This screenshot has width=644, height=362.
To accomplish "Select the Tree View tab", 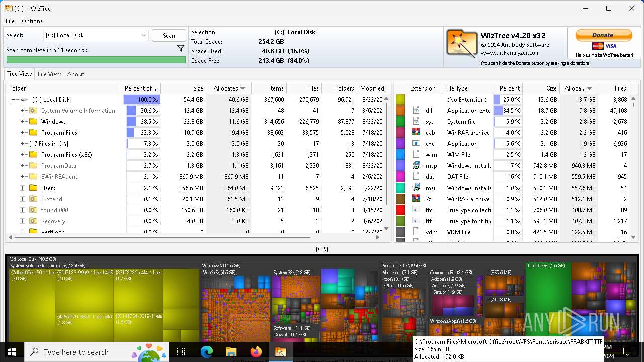I will click(19, 74).
